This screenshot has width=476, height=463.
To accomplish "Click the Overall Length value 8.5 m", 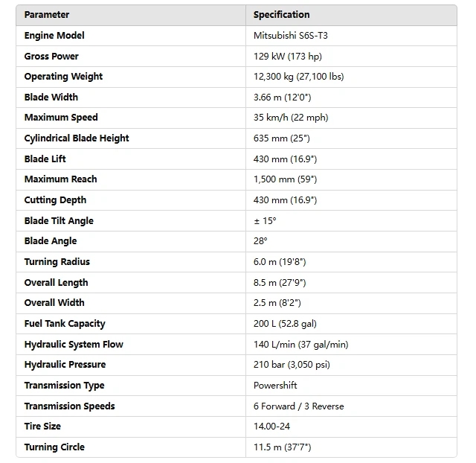I will pos(280,283).
